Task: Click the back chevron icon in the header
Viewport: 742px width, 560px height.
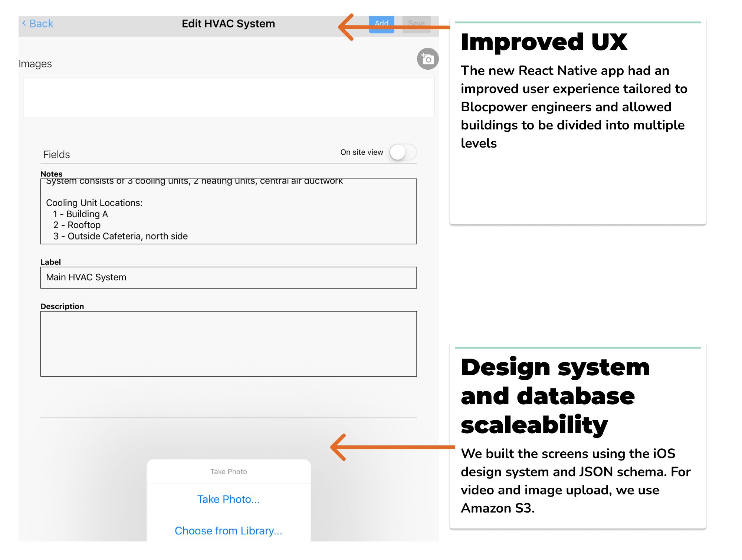Action: (24, 23)
